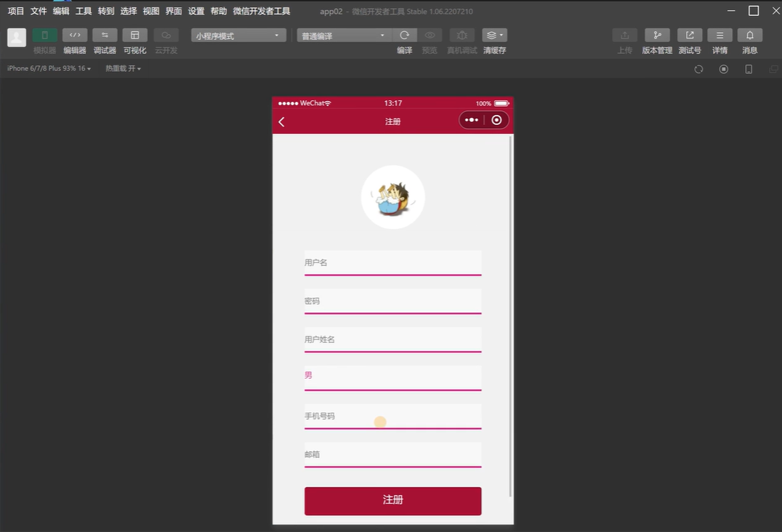Open the 设置 menu

[196, 11]
